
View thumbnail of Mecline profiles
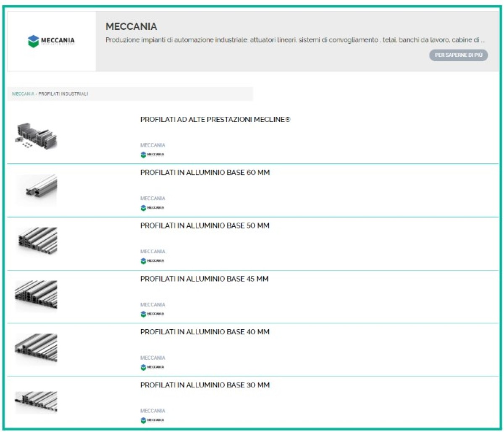pos(36,137)
